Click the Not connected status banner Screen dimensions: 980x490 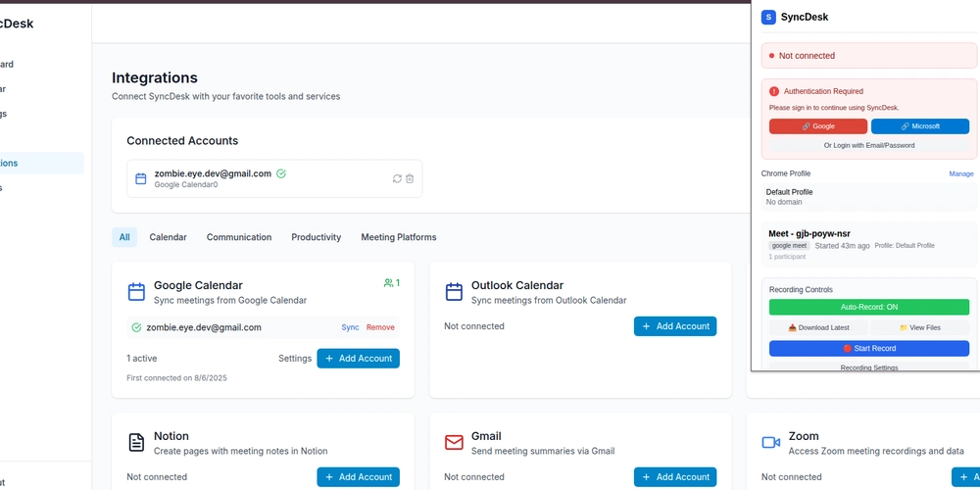click(x=868, y=56)
